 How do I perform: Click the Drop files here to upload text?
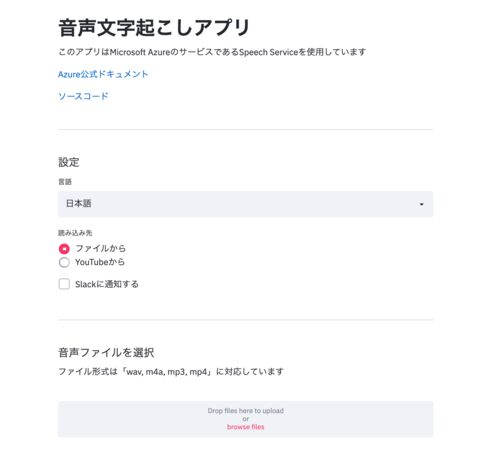tap(246, 411)
